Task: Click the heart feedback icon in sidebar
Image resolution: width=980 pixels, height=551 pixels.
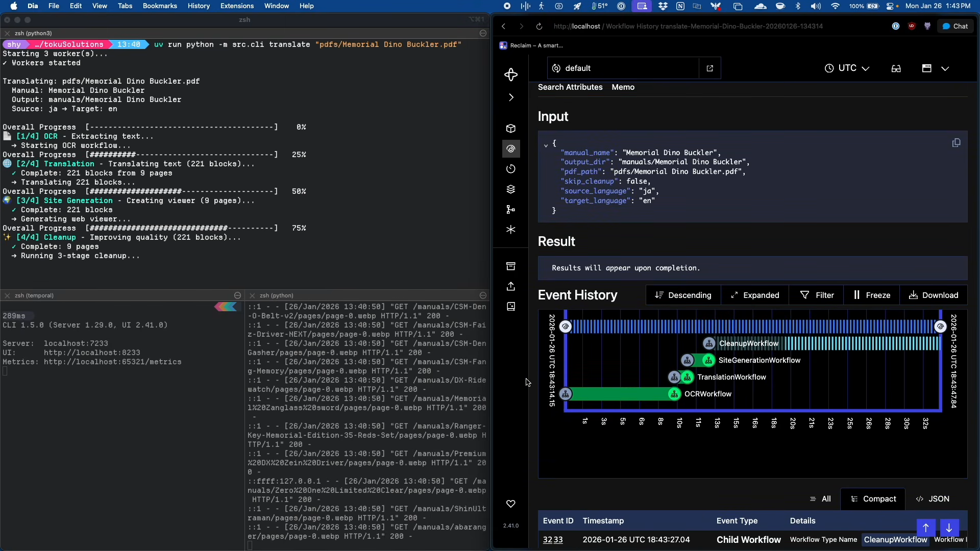Action: [x=511, y=504]
